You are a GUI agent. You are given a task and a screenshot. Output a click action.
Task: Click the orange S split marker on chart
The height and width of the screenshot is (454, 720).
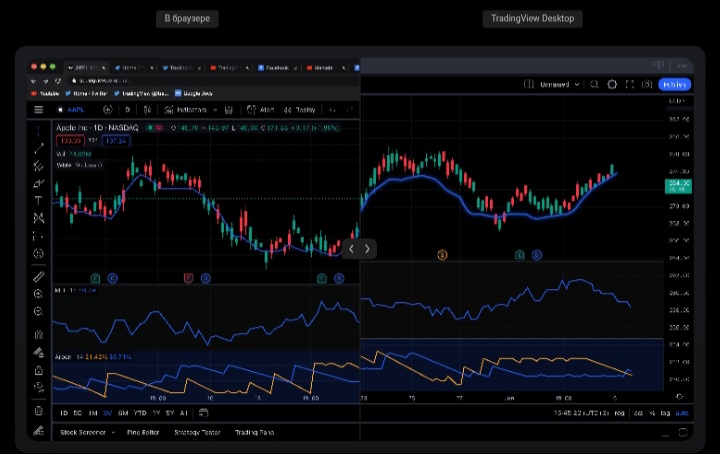tap(442, 255)
